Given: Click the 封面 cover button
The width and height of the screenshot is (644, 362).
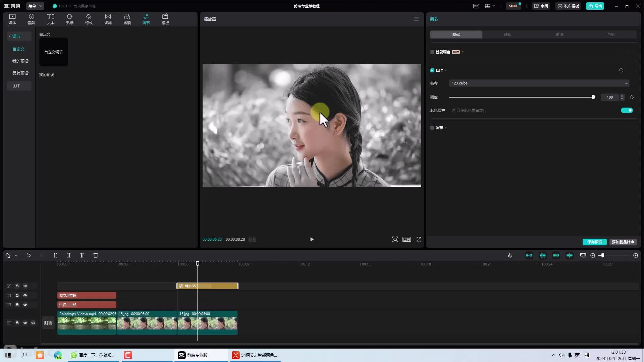Looking at the screenshot, I should click(x=48, y=323).
